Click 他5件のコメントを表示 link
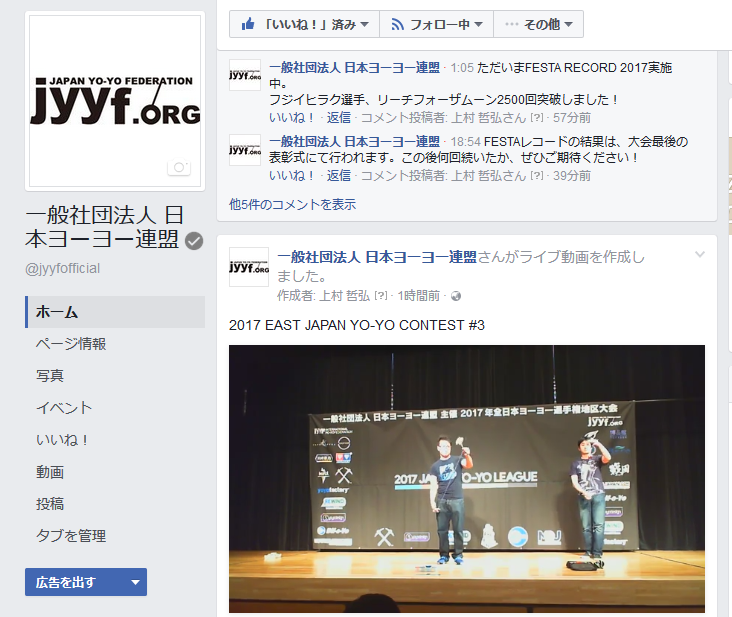732x617 pixels. [292, 204]
